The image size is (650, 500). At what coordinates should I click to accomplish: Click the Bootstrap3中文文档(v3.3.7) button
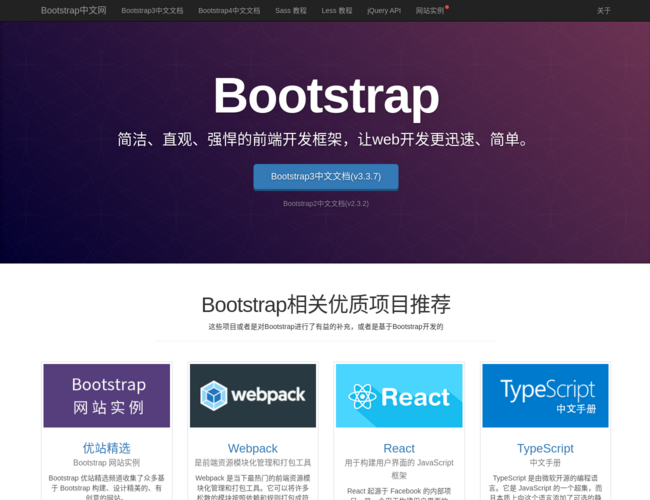[x=326, y=177]
